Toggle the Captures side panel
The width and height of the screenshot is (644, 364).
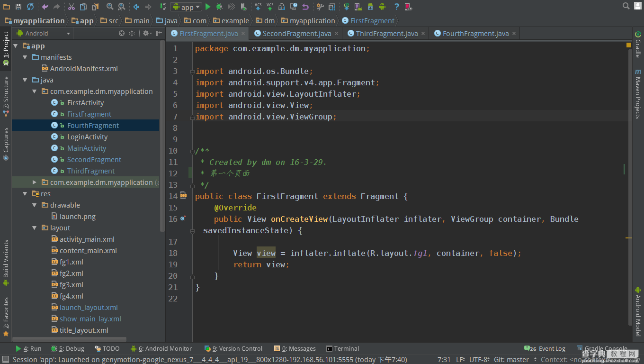[x=6, y=144]
